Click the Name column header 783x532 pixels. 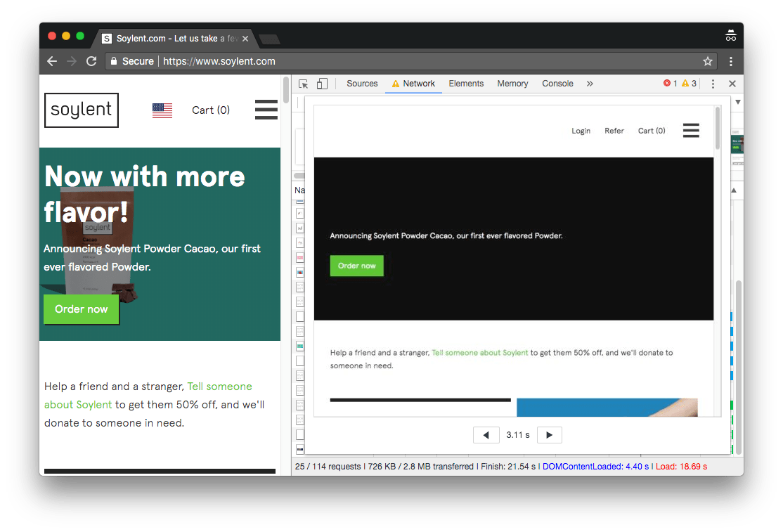click(299, 190)
